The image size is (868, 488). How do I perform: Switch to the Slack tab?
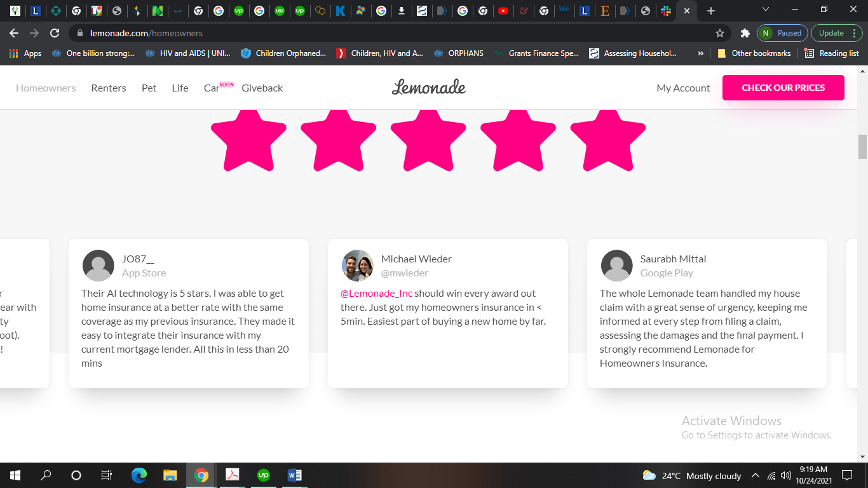pyautogui.click(x=666, y=11)
